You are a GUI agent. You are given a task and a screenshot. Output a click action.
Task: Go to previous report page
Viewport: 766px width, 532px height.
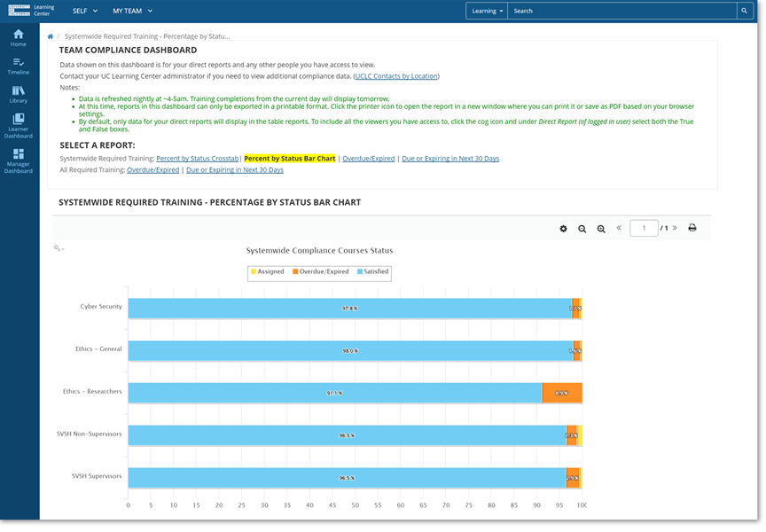(619, 228)
